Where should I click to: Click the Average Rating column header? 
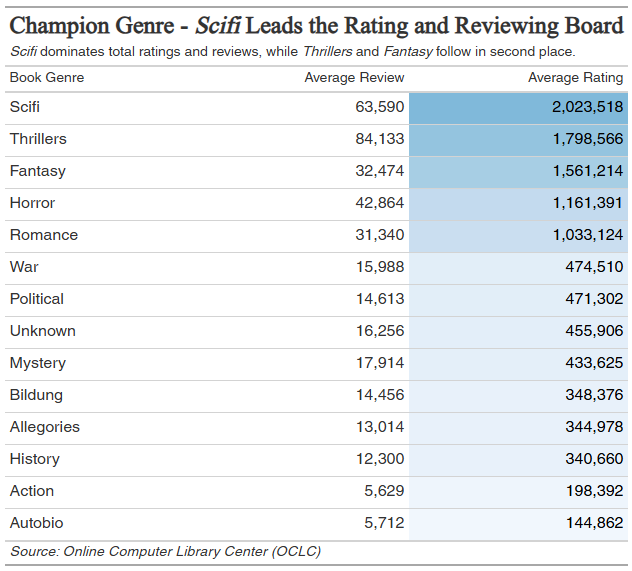[x=575, y=77]
